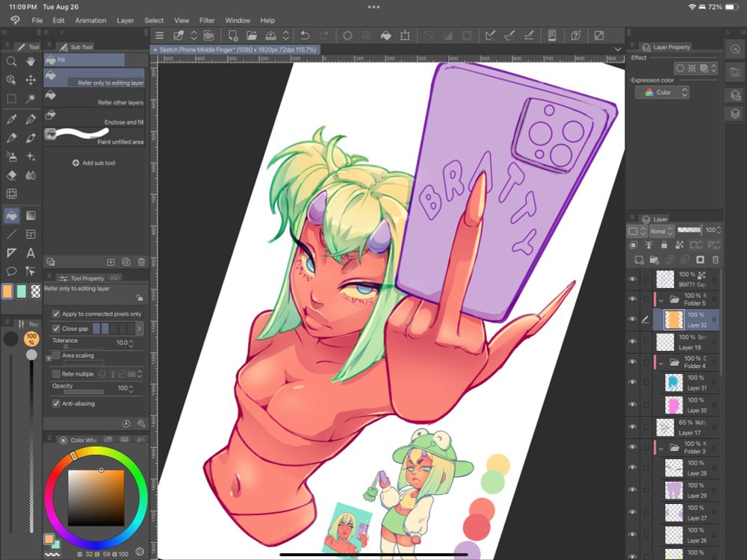Screen dimensions: 747x560
Task: Collapse Folder 5 with its chevron
Action: (661, 300)
